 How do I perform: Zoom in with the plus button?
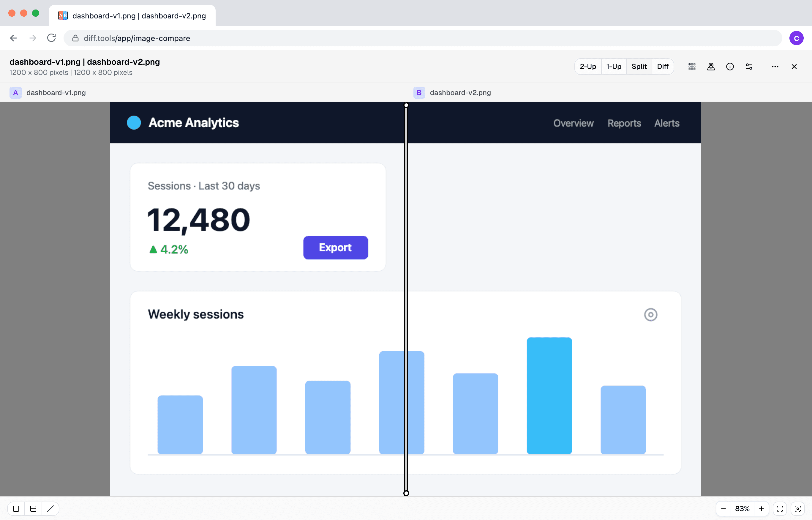[x=762, y=508]
